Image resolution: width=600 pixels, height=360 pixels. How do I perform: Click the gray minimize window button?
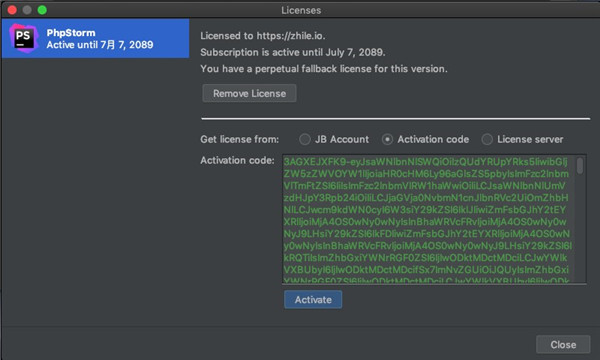coord(27,10)
